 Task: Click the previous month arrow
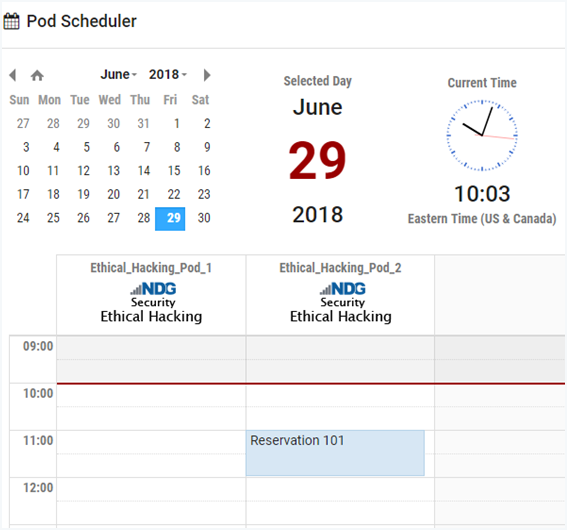[13, 75]
